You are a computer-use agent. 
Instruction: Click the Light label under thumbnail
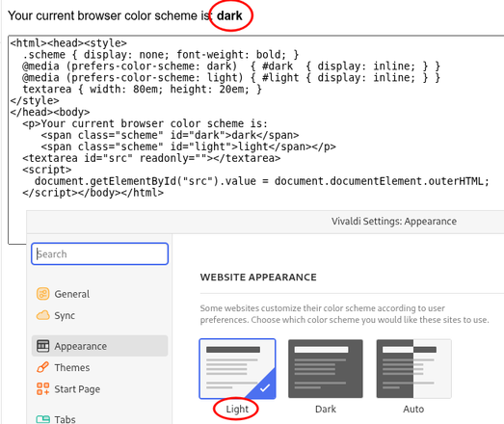[x=237, y=410]
